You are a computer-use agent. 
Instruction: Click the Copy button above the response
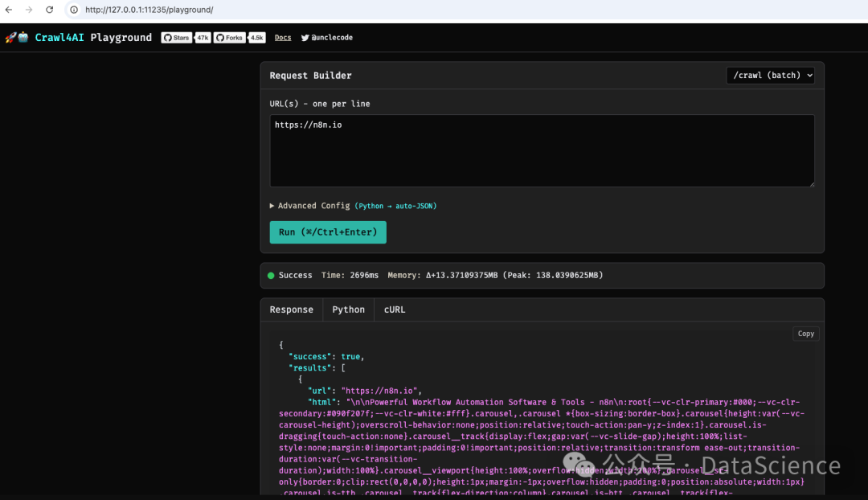tap(805, 333)
